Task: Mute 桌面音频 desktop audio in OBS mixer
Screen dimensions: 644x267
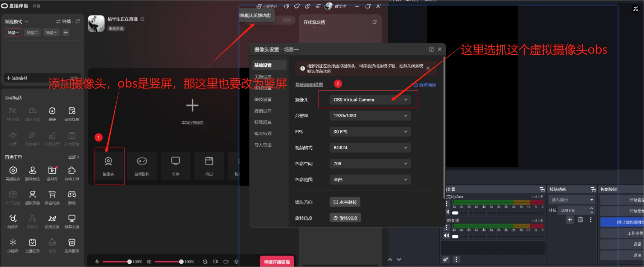Action: point(446,236)
